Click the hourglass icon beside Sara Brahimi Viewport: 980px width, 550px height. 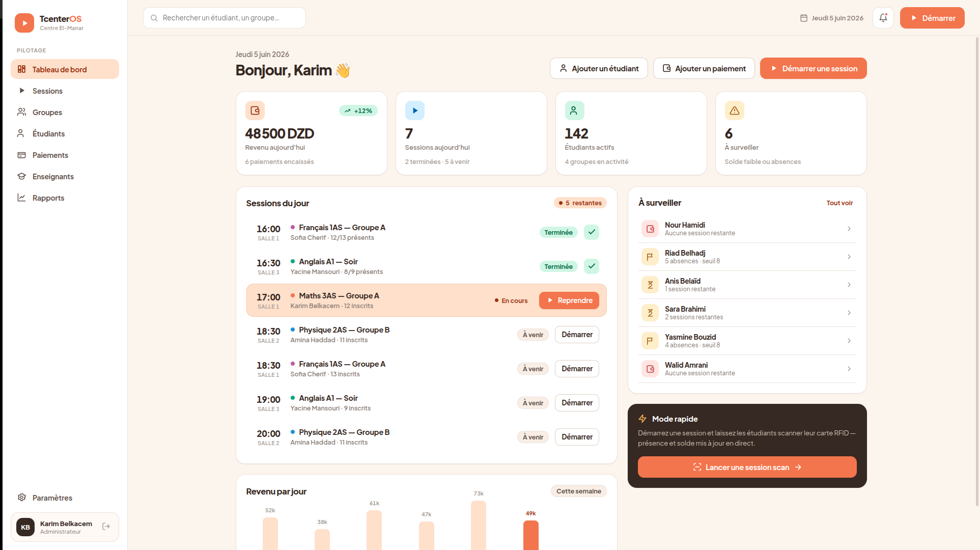pyautogui.click(x=650, y=313)
